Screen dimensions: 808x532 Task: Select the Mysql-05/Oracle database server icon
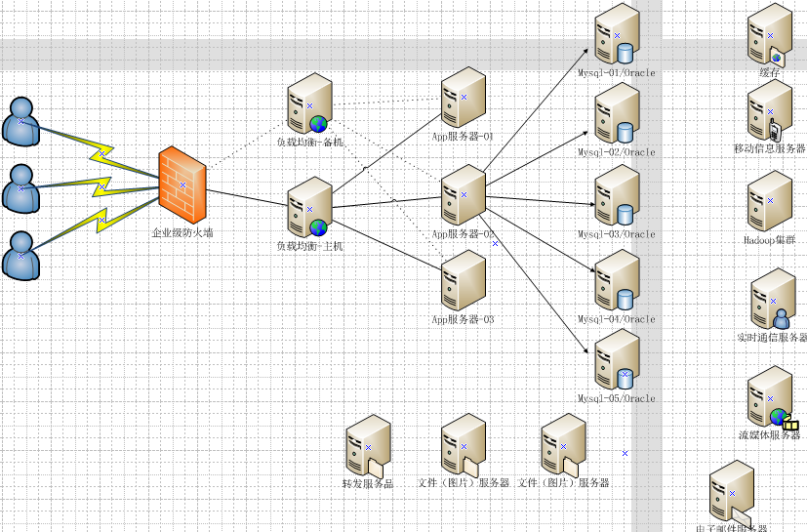(617, 360)
